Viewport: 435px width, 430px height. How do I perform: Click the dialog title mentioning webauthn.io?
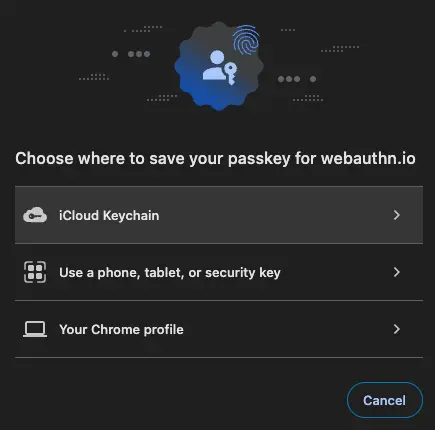[215, 158]
